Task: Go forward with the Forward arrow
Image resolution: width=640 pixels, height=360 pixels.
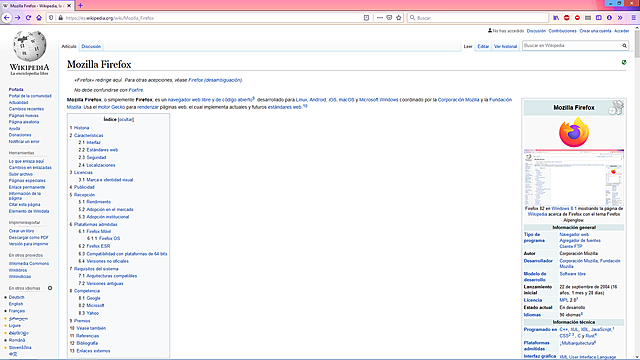Action: [18, 18]
